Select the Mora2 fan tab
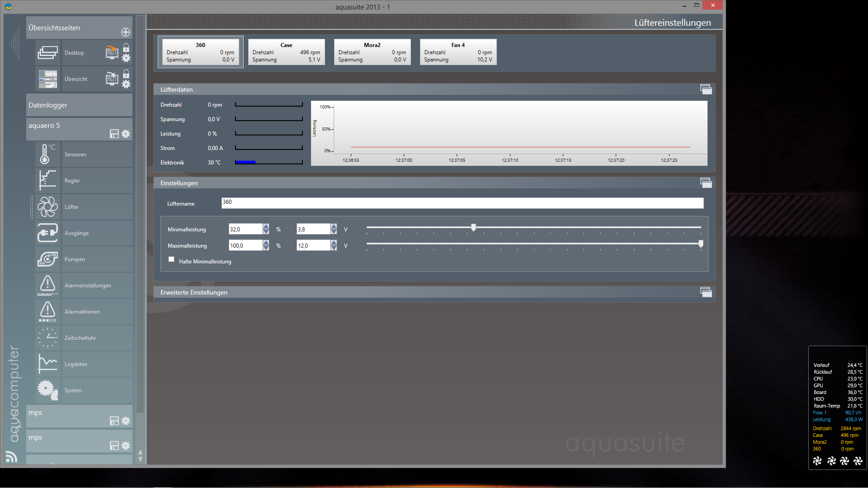 point(372,52)
